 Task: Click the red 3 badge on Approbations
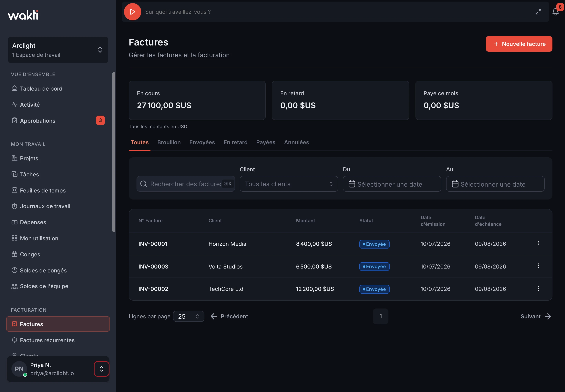point(100,120)
